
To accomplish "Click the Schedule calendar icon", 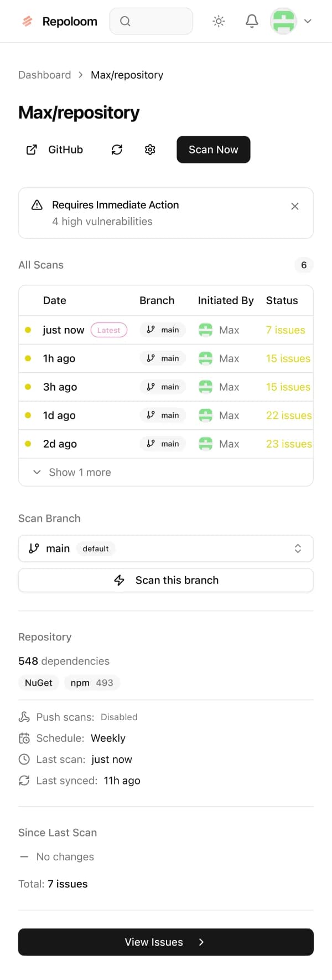I will pyautogui.click(x=24, y=738).
